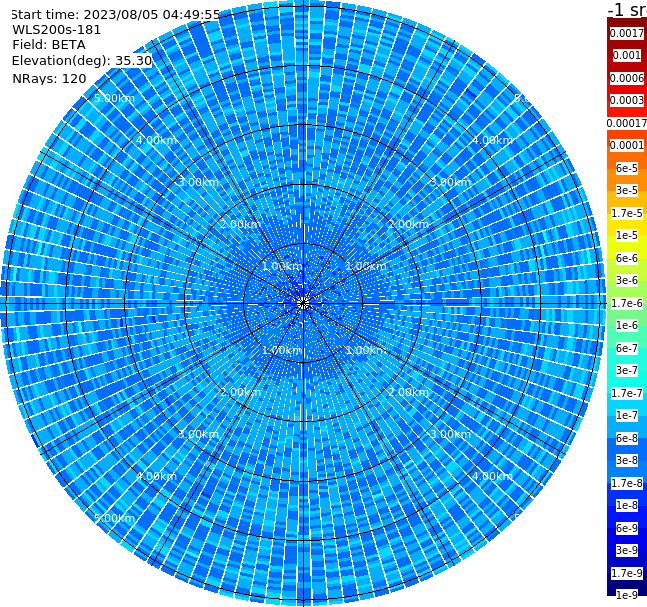
Task: Click the 5.00km range label in upper-left quadrant
Action: pyautogui.click(x=114, y=98)
